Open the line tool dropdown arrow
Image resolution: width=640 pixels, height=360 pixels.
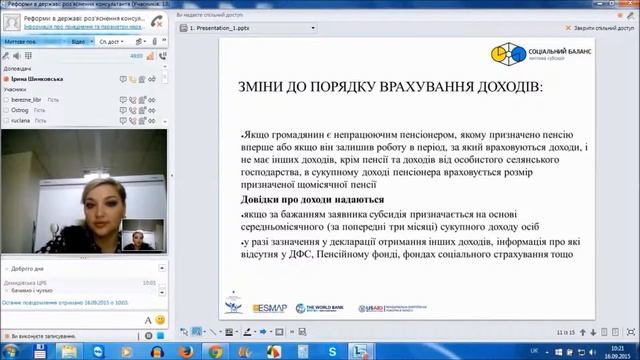tap(220, 332)
